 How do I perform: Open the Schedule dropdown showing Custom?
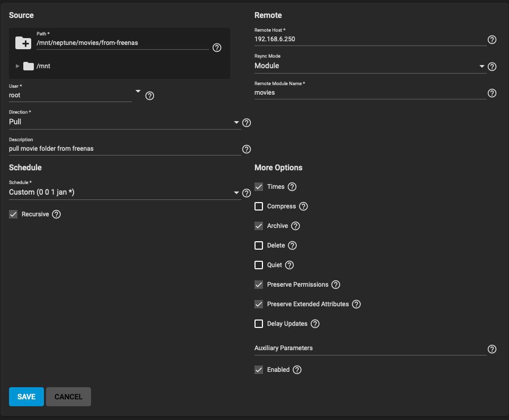tap(124, 193)
